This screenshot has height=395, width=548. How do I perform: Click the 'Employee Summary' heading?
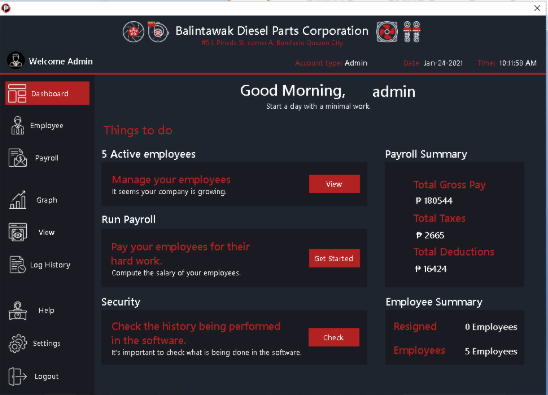pyautogui.click(x=434, y=302)
